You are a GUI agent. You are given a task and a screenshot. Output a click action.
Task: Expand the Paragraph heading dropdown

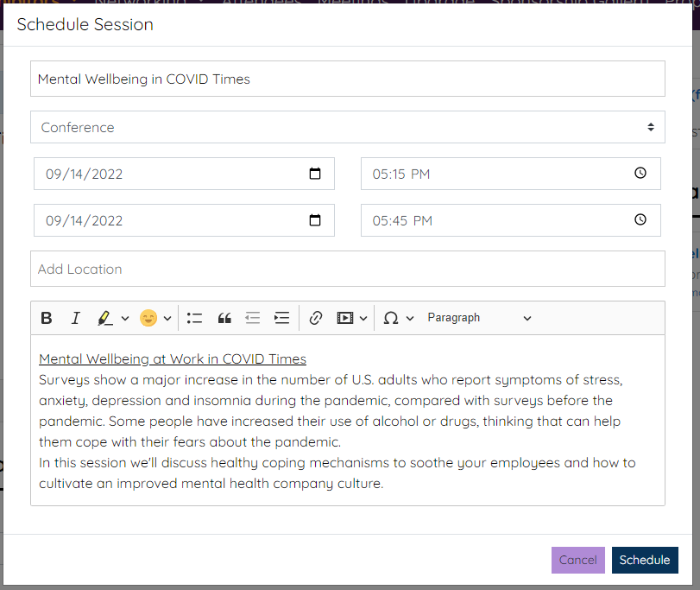click(479, 318)
